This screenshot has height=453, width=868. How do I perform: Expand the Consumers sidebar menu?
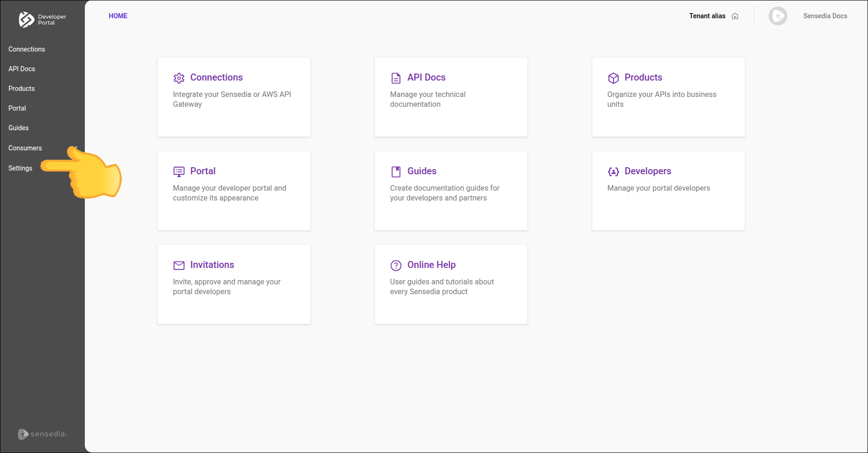tap(25, 148)
